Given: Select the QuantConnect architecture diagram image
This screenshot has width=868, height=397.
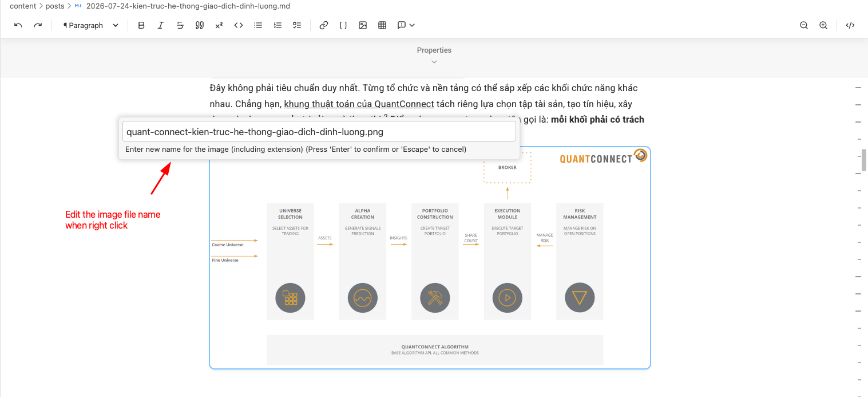Looking at the screenshot, I should (430, 258).
